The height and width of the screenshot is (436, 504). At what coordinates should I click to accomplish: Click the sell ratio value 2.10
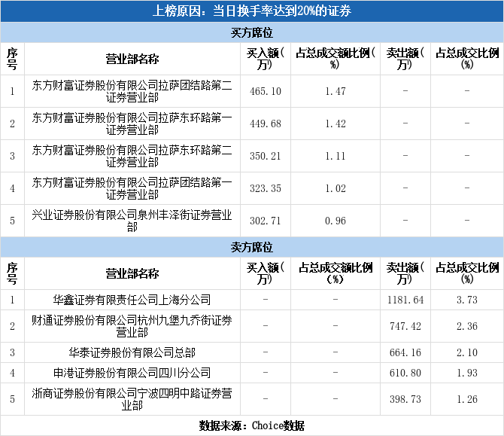click(x=467, y=352)
